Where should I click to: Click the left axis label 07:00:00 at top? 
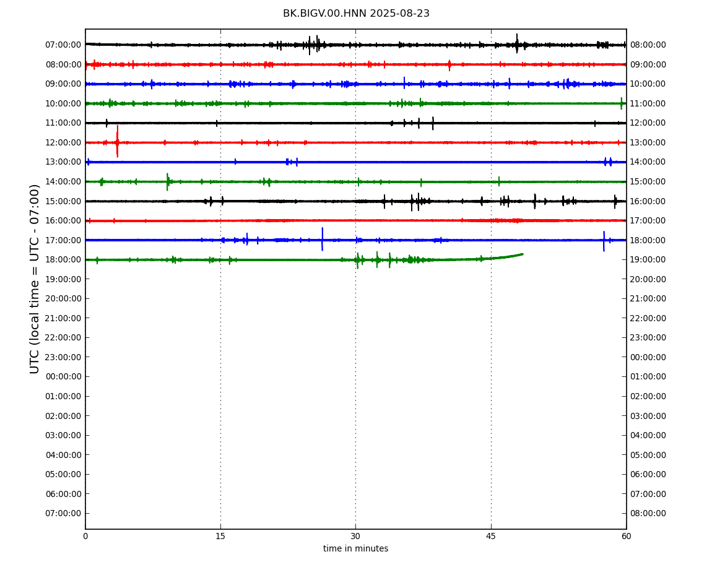(x=63, y=45)
